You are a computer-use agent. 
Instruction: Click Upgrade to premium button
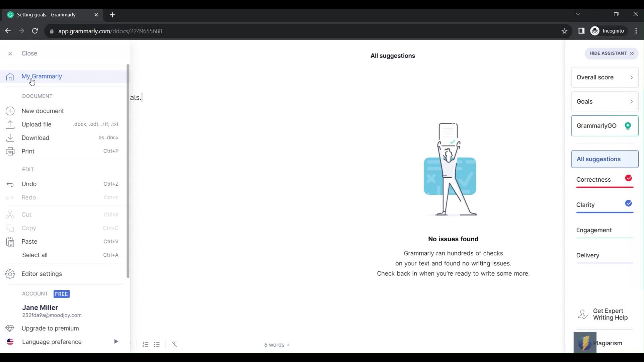tap(50, 328)
